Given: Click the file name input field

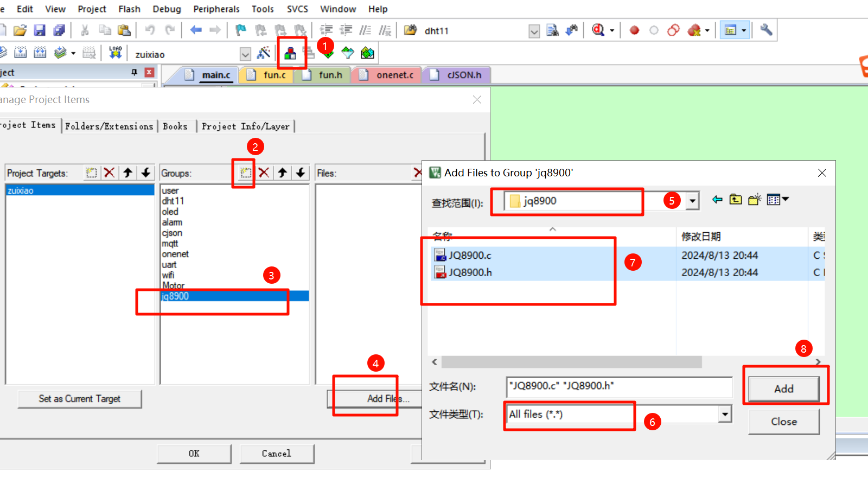Looking at the screenshot, I should point(619,387).
